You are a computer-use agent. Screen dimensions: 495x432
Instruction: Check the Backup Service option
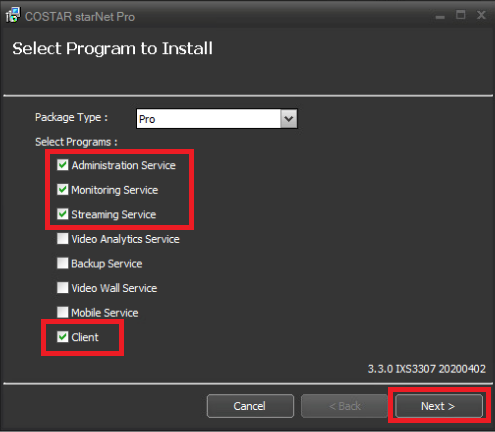pos(63,263)
